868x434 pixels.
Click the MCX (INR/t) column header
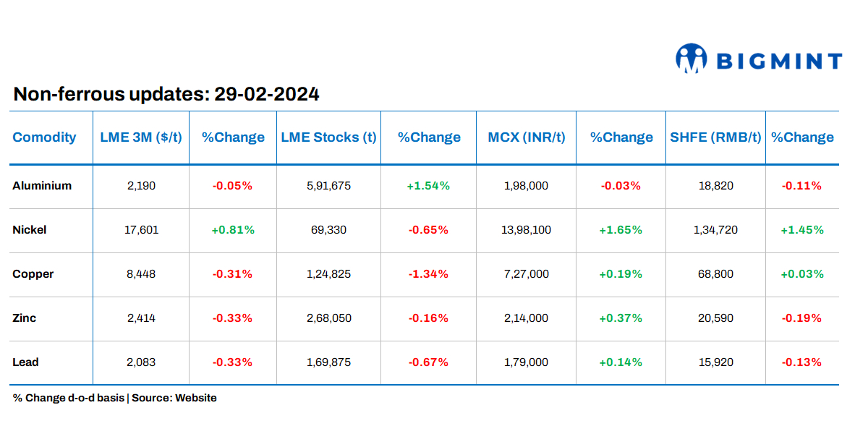point(526,137)
